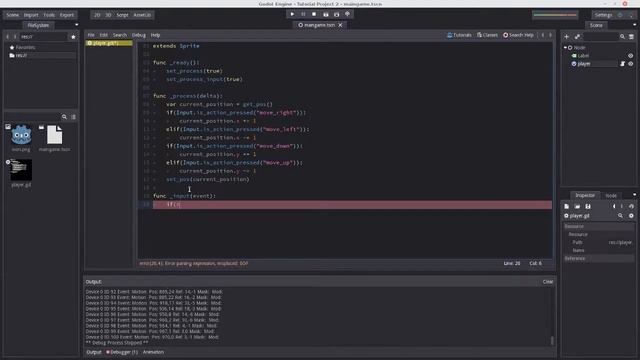
Task: Open the Inspector object history icon
Action: click(x=631, y=207)
